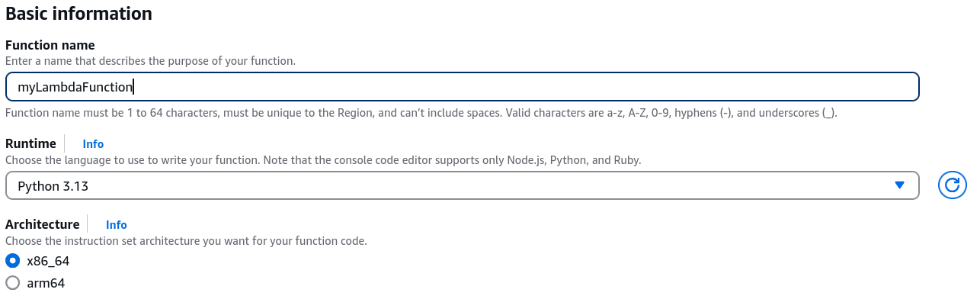Choose arm64 by clicking its text label
This screenshot has width=980, height=299.
click(46, 283)
